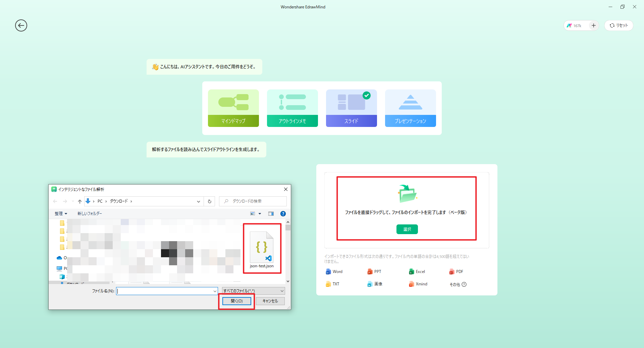The height and width of the screenshot is (348, 644).
Task: Go up one folder with the up arrow
Action: pos(79,201)
